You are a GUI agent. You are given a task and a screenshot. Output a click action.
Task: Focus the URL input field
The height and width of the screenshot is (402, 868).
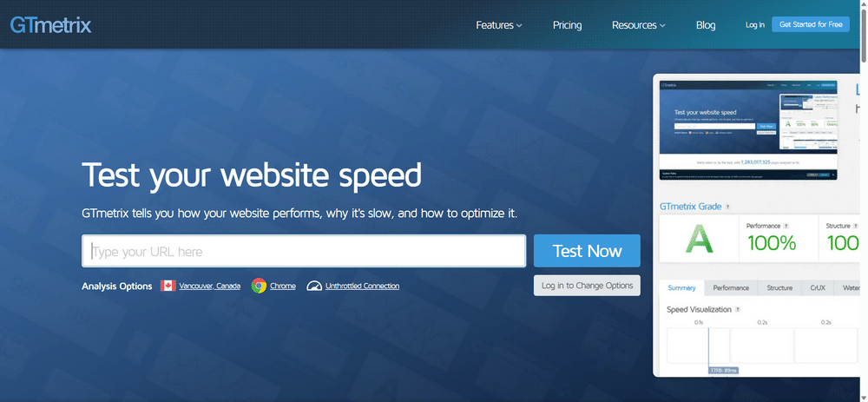coord(304,251)
